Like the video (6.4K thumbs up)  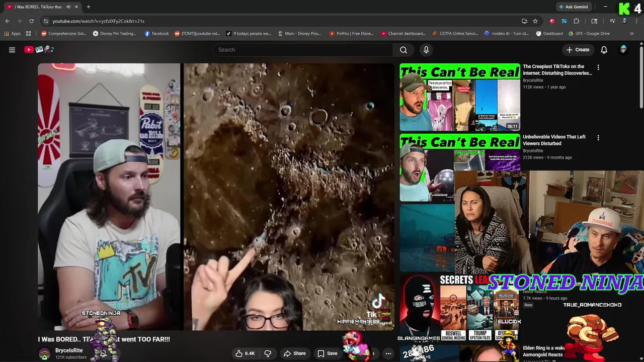point(245,353)
